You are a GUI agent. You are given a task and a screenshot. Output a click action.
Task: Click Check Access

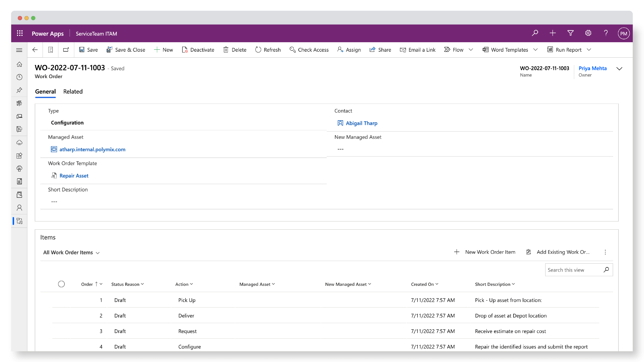tap(309, 50)
